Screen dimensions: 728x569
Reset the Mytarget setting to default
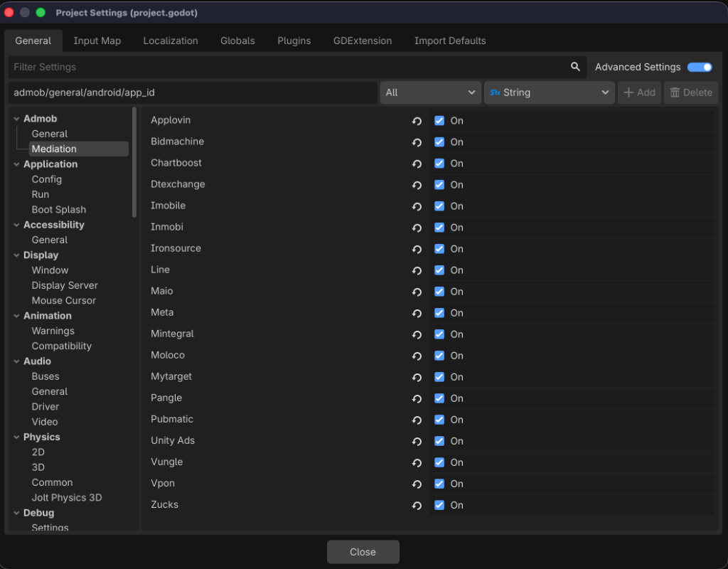coord(417,378)
